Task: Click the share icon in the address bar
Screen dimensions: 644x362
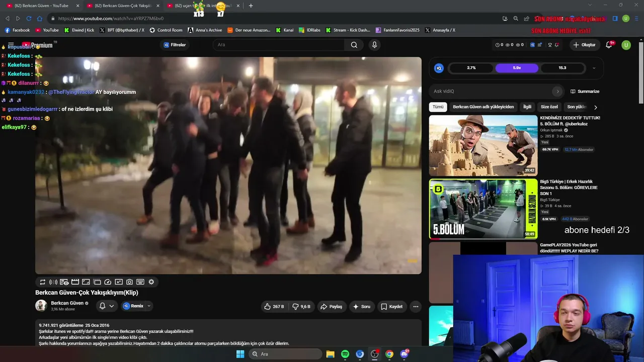Action: point(526,19)
